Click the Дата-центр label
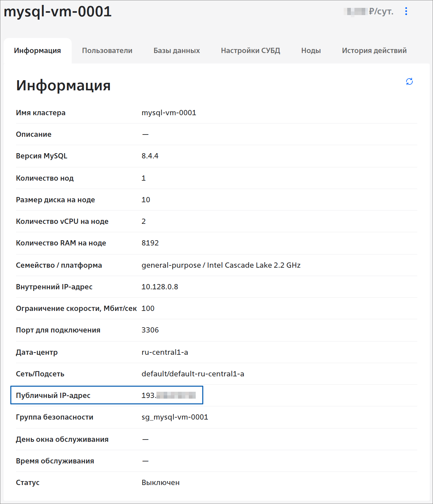 [37, 352]
